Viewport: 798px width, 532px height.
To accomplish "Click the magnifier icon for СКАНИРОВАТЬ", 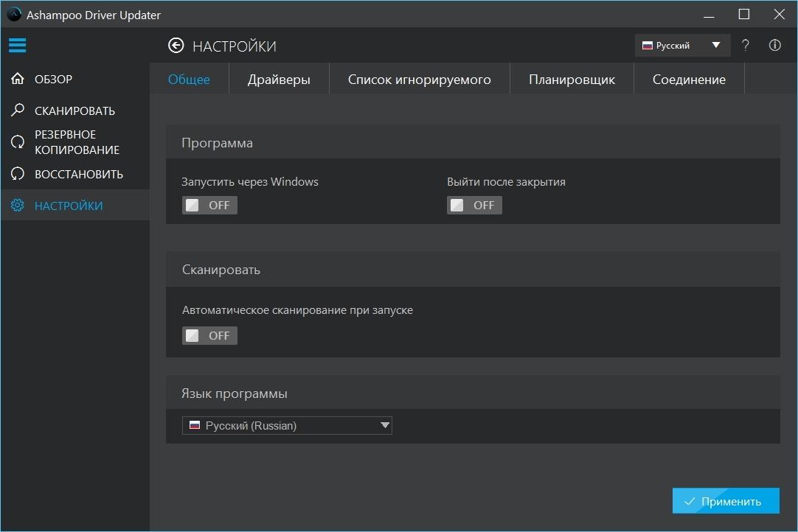I will [18, 110].
